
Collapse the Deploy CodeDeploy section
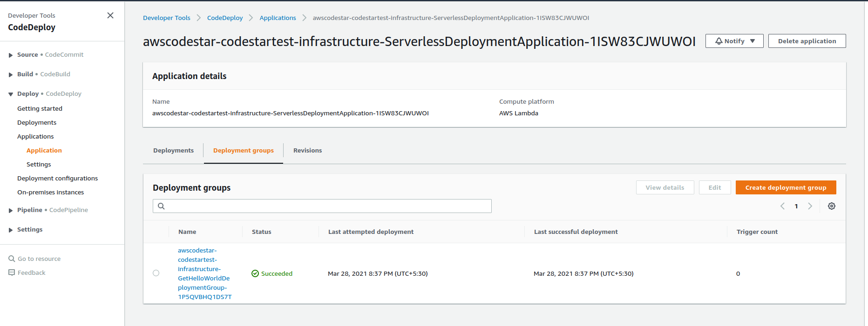pyautogui.click(x=11, y=94)
